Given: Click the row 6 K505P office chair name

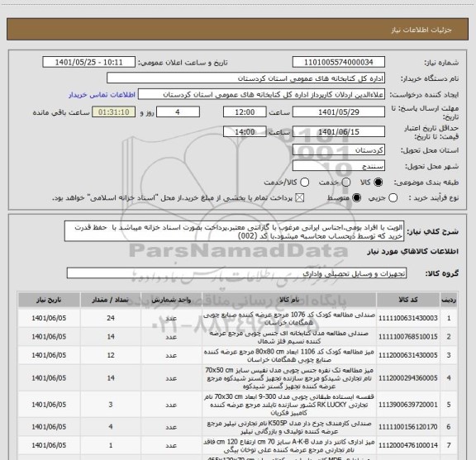Looking at the screenshot, I should coord(289,427).
